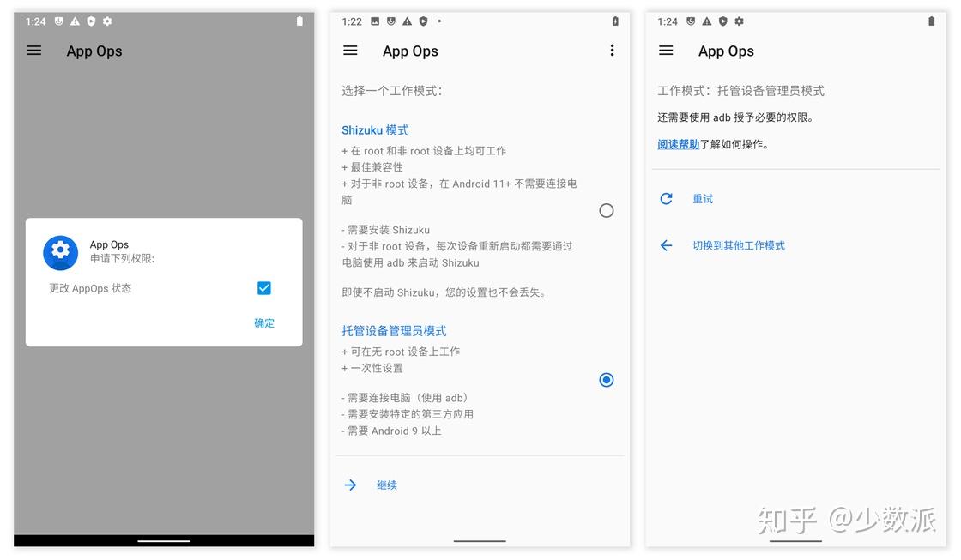Viewport: 961px width, 560px height.
Task: Confirm the dialog with 确定
Action: pyautogui.click(x=264, y=323)
